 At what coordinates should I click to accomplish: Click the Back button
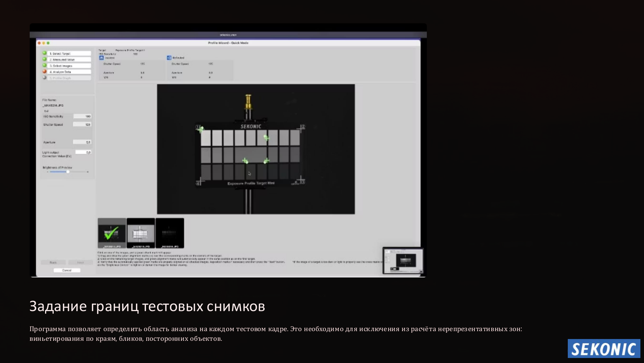53,262
